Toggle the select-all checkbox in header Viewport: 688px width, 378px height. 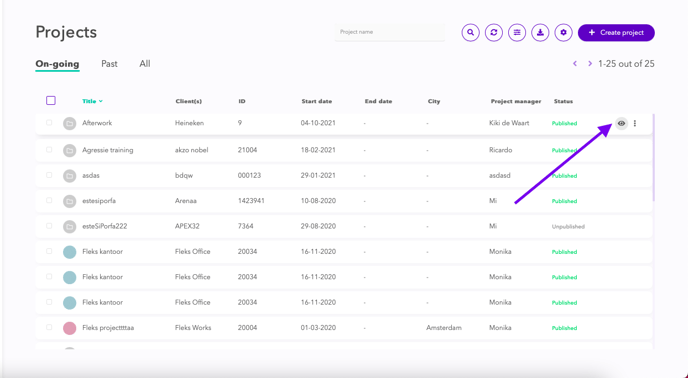(x=51, y=101)
